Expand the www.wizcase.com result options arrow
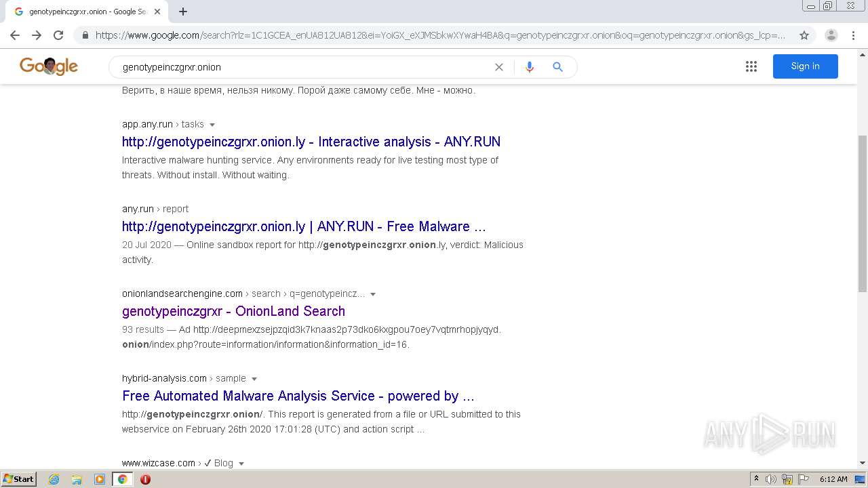 tap(241, 464)
